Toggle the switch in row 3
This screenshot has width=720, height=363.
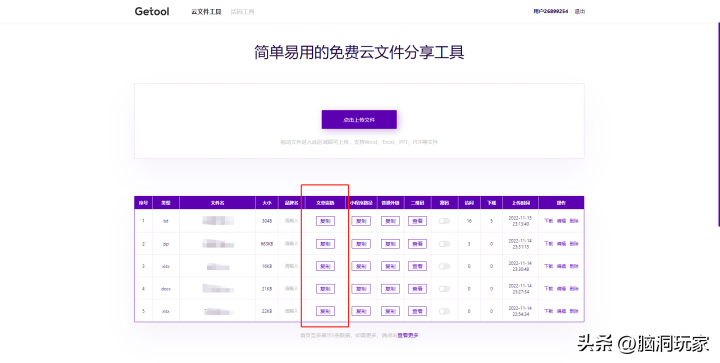point(444,266)
